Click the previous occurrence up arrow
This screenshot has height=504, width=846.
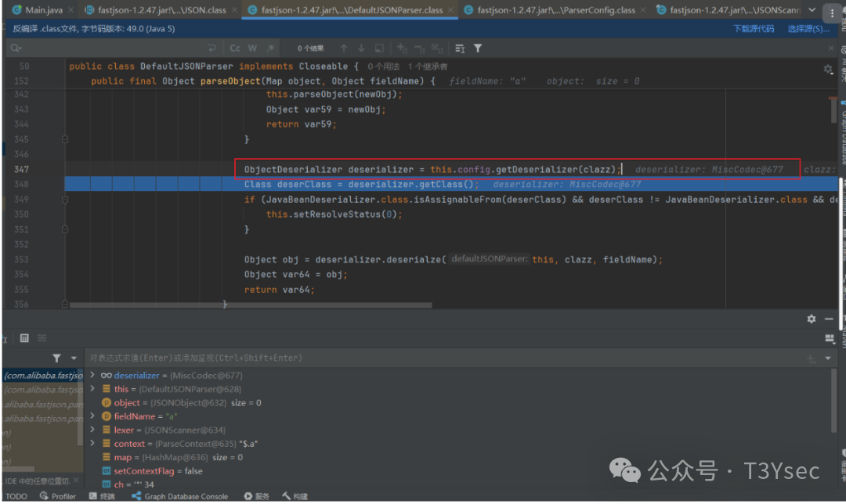click(x=344, y=49)
